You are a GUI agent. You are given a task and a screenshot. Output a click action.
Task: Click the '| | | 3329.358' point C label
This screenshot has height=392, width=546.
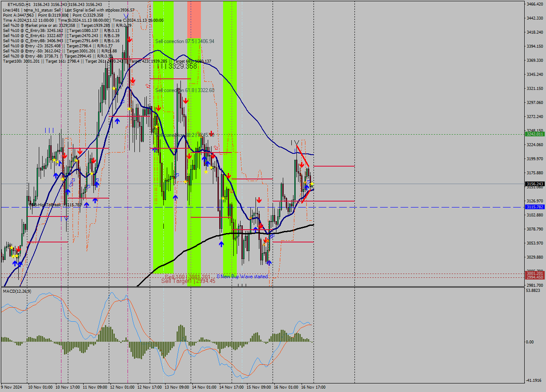(x=177, y=66)
